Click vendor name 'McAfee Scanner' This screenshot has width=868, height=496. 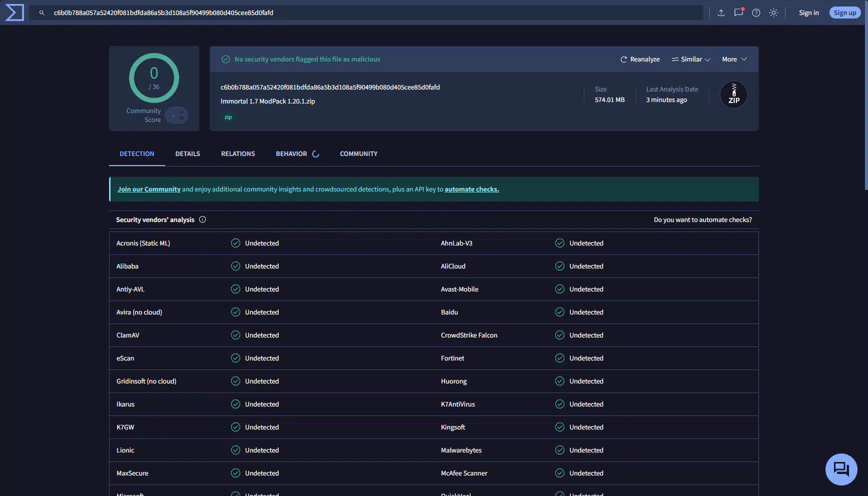[464, 473]
